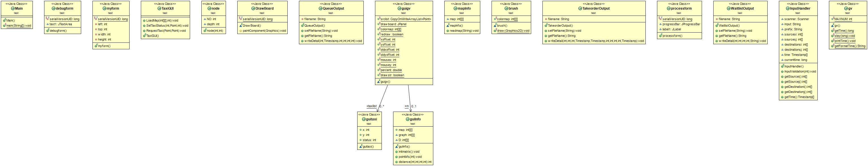Click the class icon beside brush
The width and height of the screenshot is (868, 166).
point(506,8)
